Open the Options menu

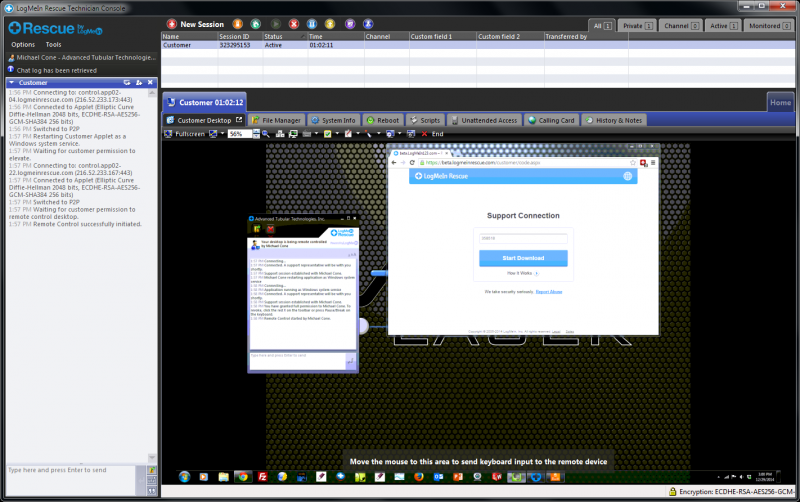click(x=23, y=44)
